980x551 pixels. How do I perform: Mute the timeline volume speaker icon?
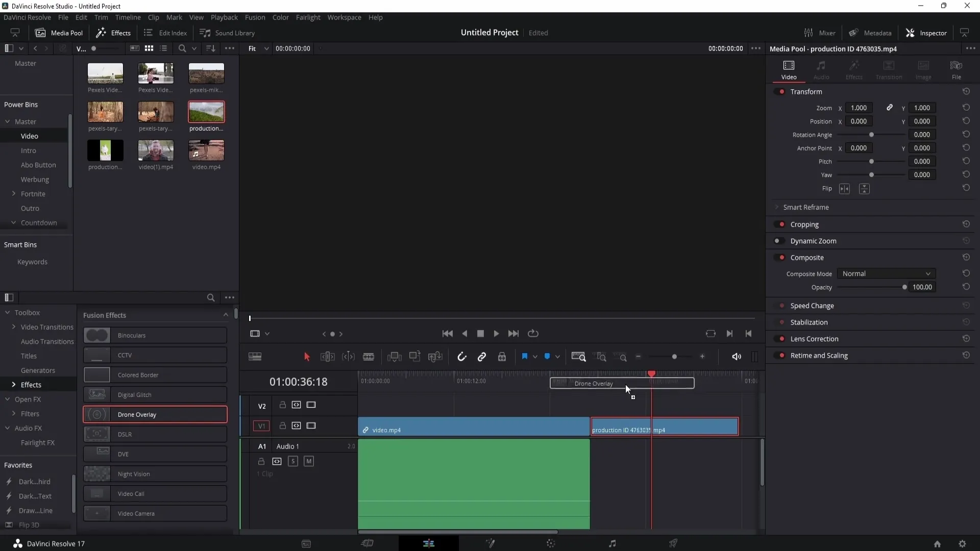[x=737, y=357]
